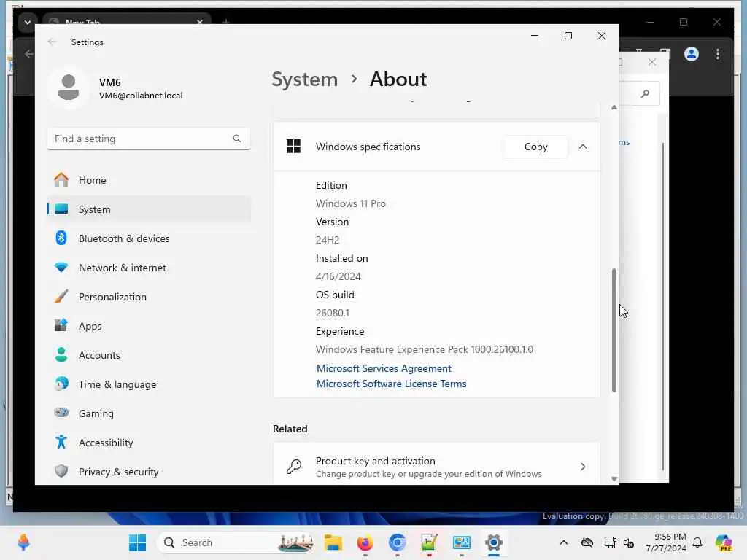Select System in the settings sidebar
The image size is (747, 560).
click(x=149, y=209)
